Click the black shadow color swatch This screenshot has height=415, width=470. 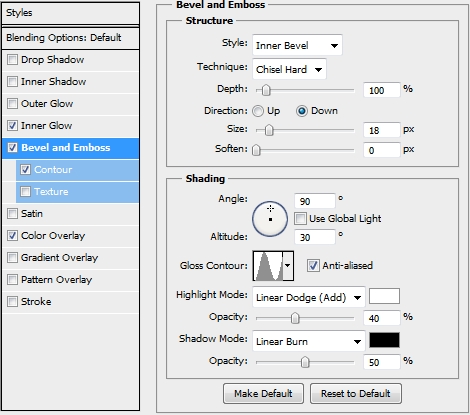[x=384, y=340]
